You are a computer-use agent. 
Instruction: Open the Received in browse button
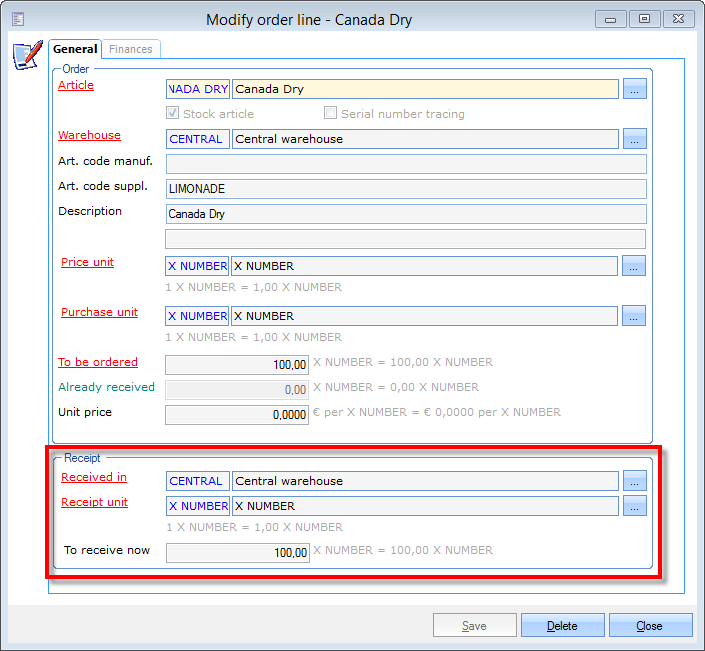(634, 481)
